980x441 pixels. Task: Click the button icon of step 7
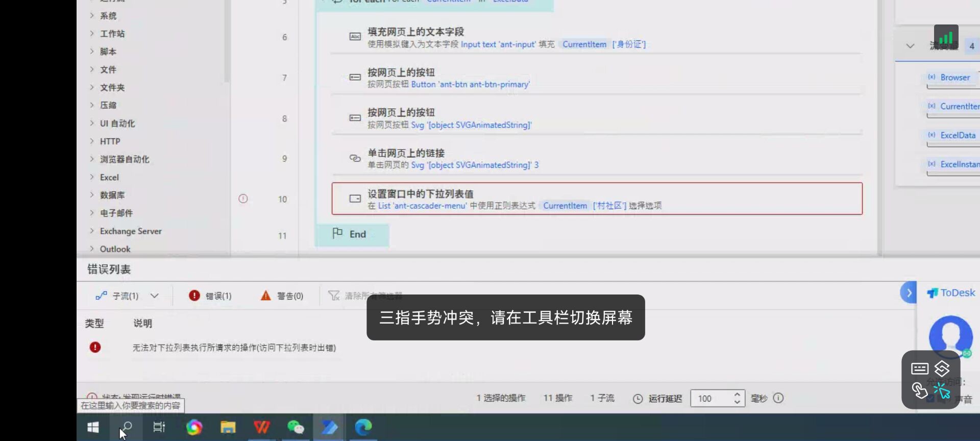pyautogui.click(x=355, y=77)
